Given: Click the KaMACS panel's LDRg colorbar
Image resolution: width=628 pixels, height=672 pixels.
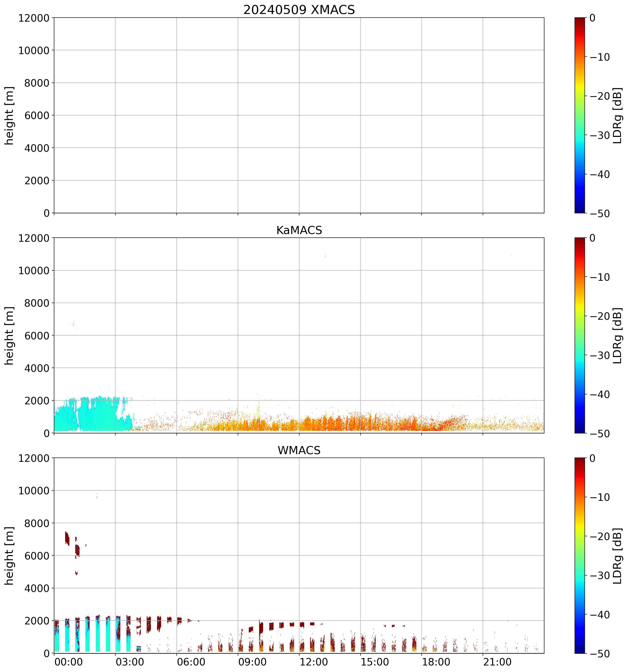Looking at the screenshot, I should click(579, 335).
